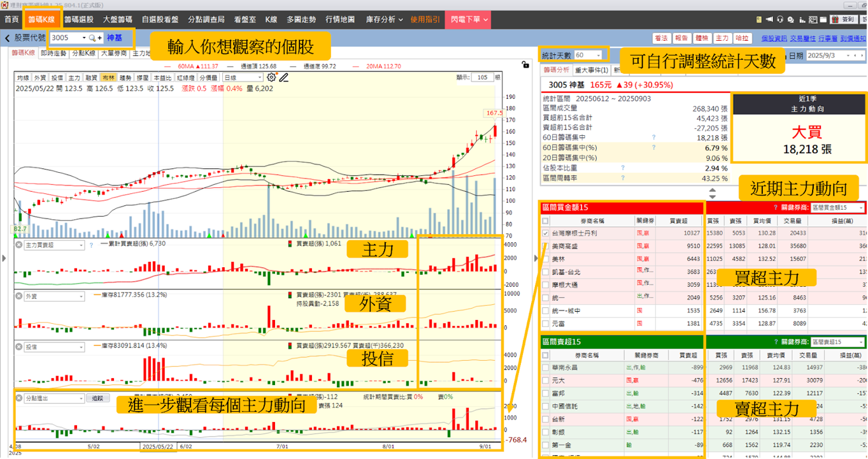Click the megaphone announcement icon

point(770,20)
